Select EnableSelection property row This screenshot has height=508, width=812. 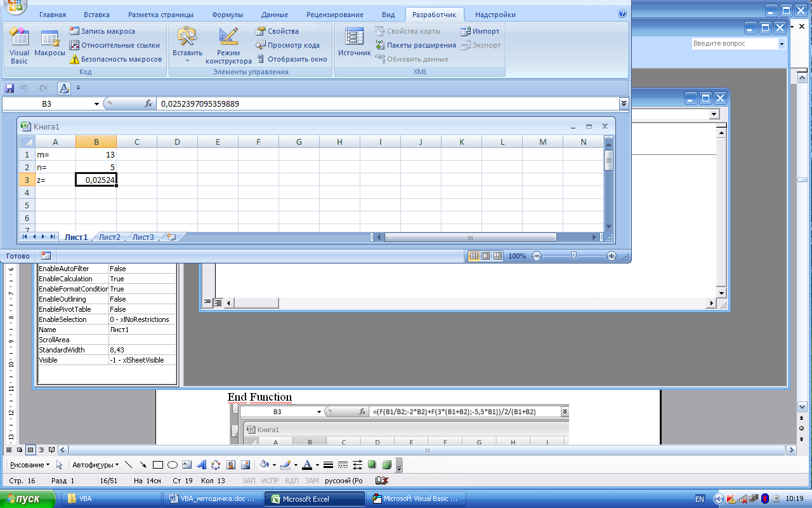click(x=107, y=319)
